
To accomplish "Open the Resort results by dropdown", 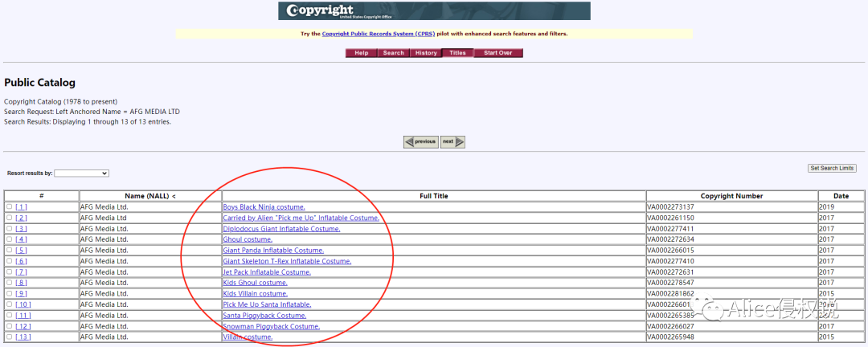I will (82, 173).
